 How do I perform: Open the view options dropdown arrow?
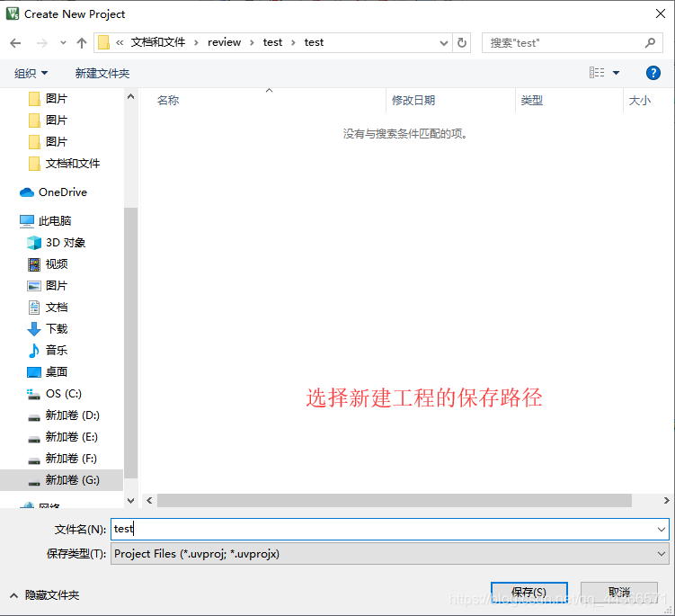(x=616, y=73)
